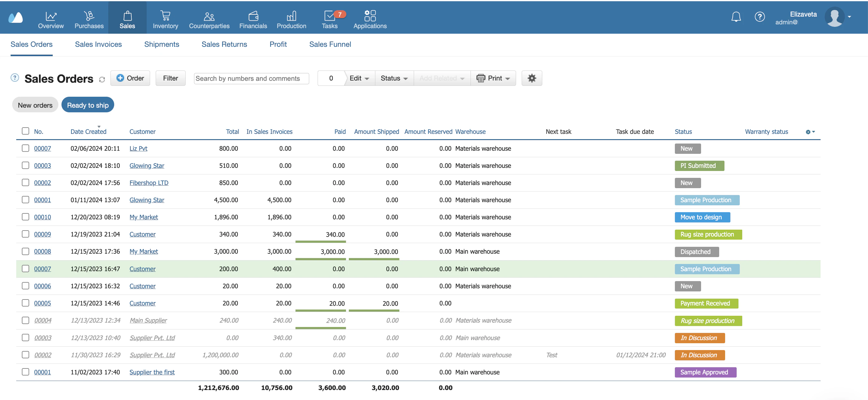Click the refresh icon beside Sales Orders

102,80
